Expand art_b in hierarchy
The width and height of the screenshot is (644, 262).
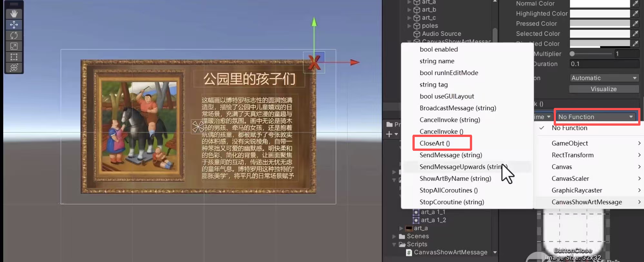click(409, 10)
